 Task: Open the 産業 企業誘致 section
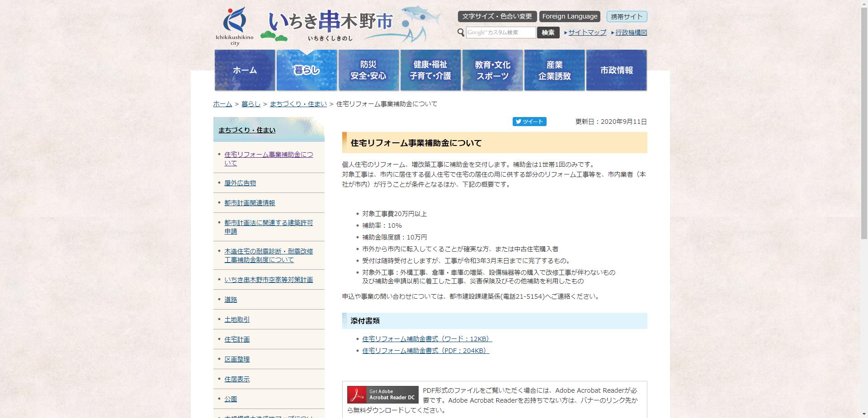coord(554,70)
